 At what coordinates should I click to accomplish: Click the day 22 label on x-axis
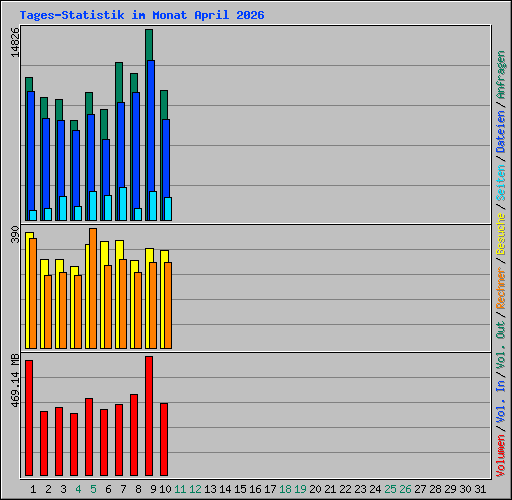point(345,489)
